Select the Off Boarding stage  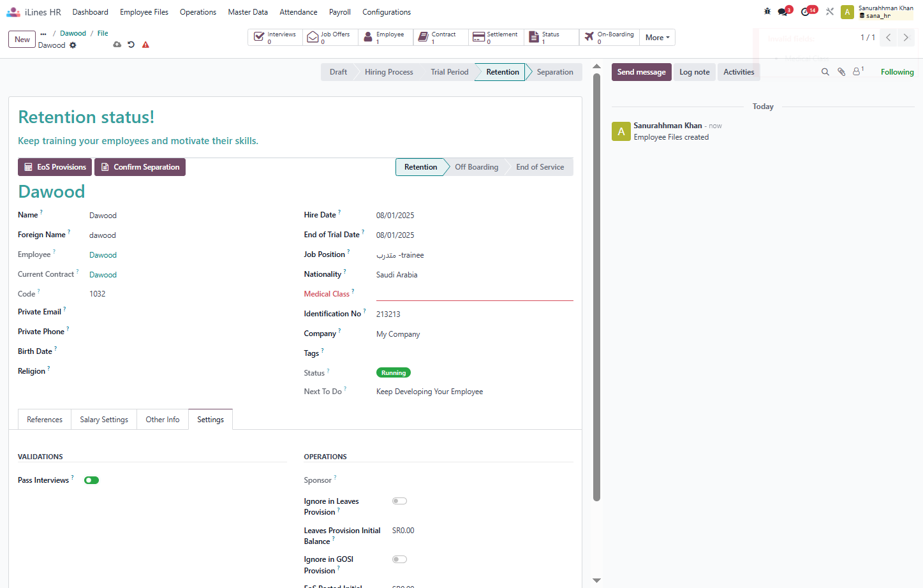[476, 167]
